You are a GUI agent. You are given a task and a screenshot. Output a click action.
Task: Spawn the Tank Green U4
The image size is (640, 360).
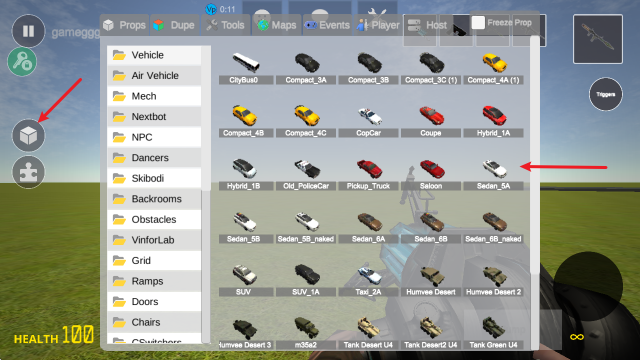tap(493, 333)
